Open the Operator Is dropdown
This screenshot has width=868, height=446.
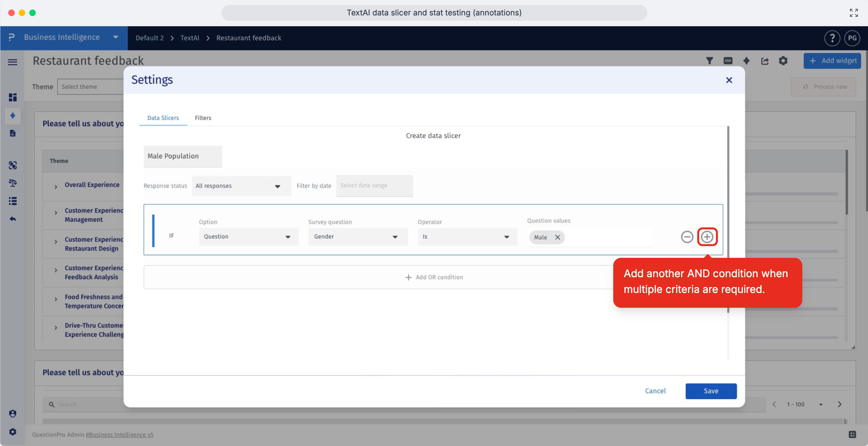(467, 237)
